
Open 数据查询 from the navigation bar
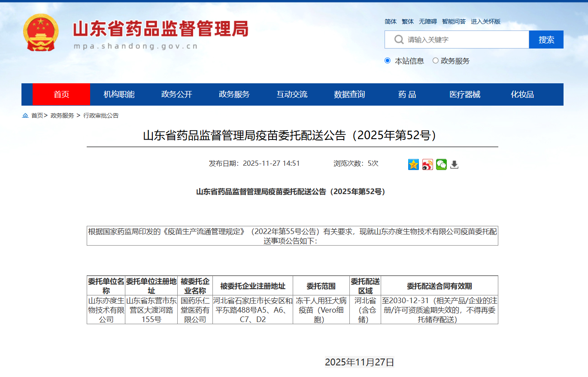pyautogui.click(x=349, y=94)
